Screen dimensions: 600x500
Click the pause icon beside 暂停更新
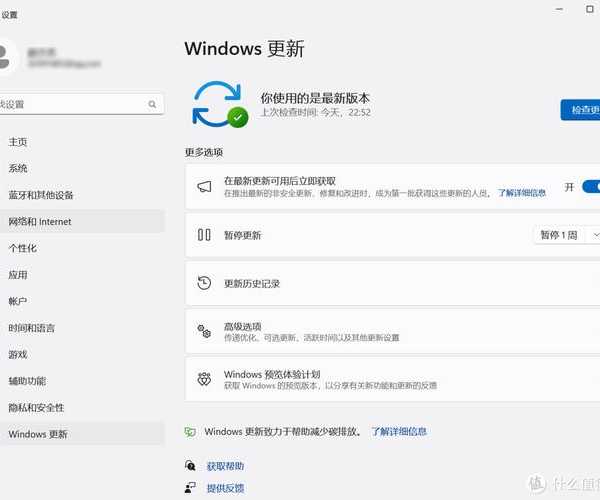pos(204,235)
